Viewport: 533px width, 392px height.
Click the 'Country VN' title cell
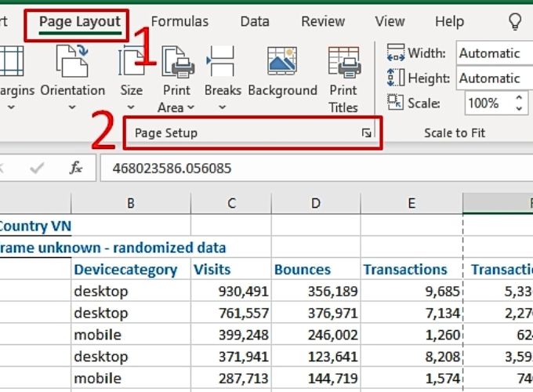tap(35, 226)
